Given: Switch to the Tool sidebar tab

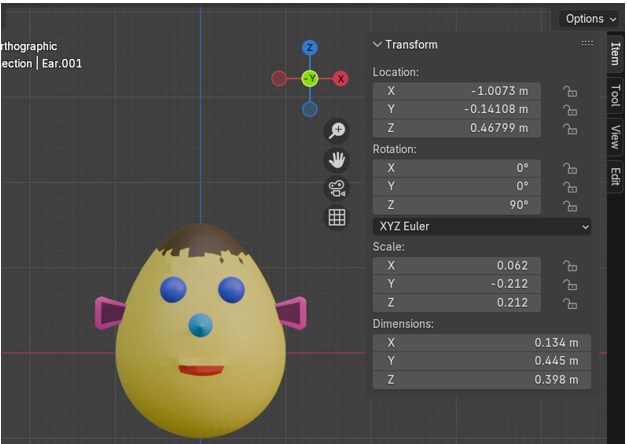Looking at the screenshot, I should click(615, 95).
